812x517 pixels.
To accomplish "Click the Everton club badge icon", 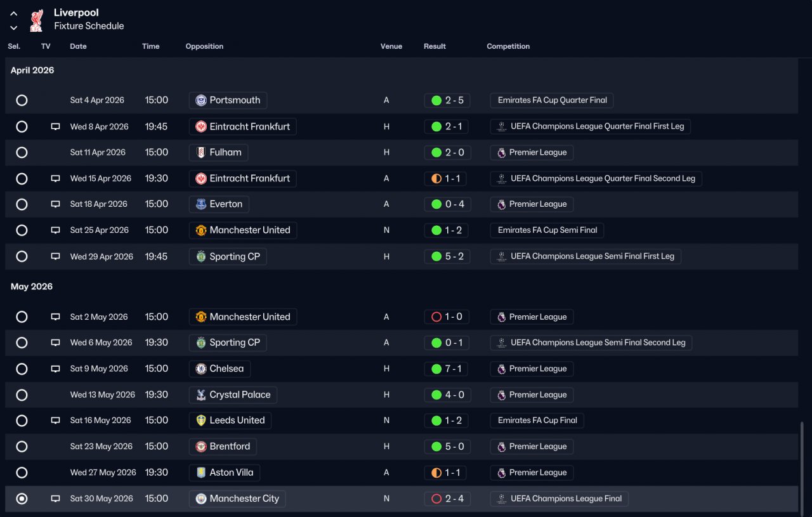I will point(201,204).
